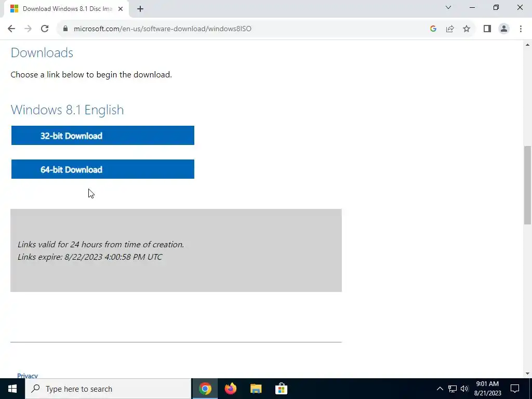The image size is (532, 399).
Task: Open the Privacy link
Action: [x=28, y=376]
